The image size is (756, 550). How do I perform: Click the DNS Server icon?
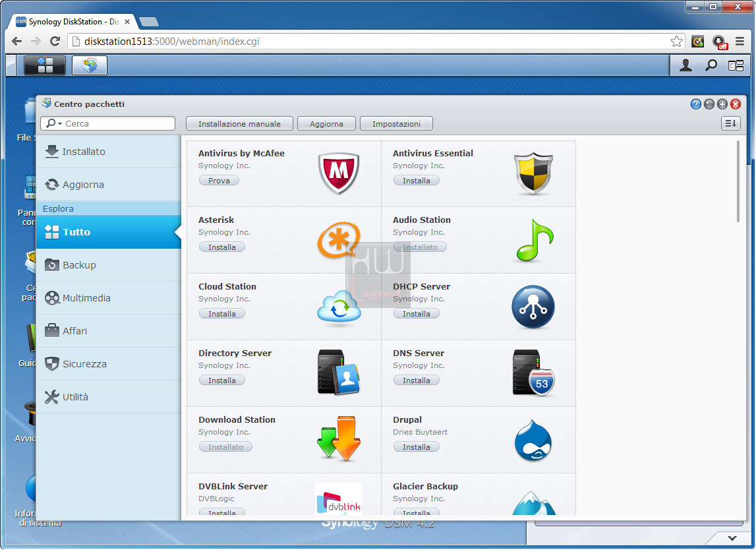pyautogui.click(x=533, y=373)
